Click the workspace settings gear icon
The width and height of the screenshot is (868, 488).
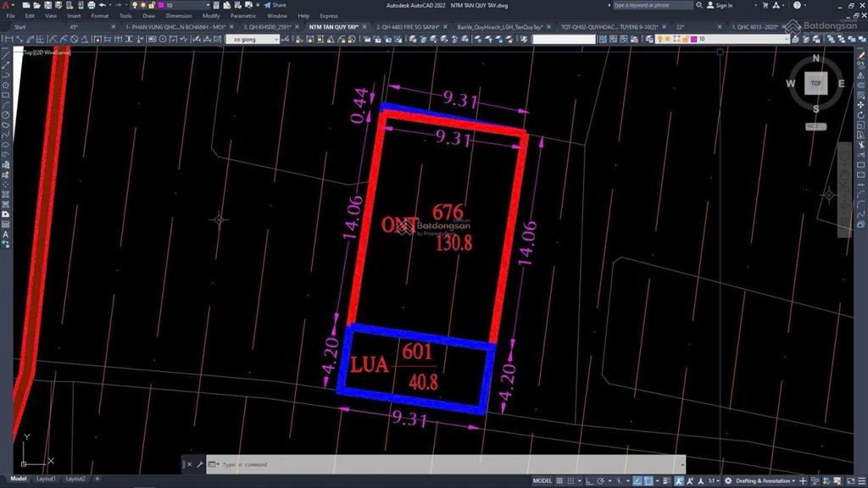tap(728, 481)
